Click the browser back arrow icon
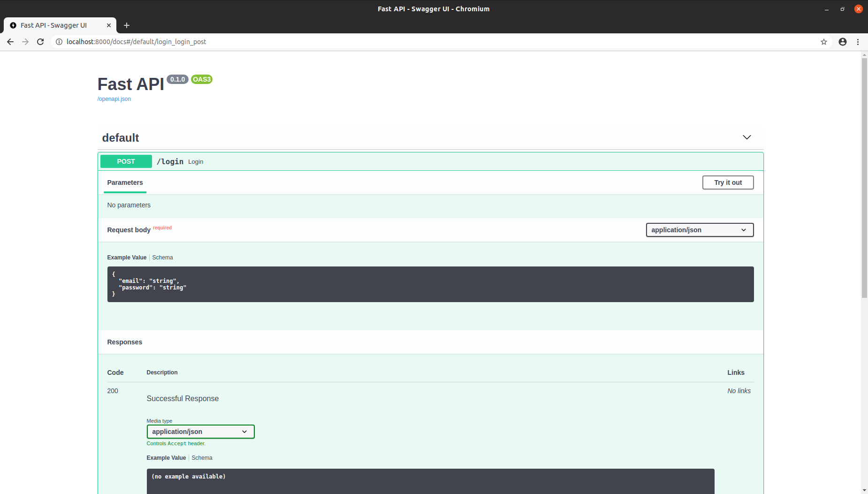The height and width of the screenshot is (494, 868). click(x=10, y=42)
